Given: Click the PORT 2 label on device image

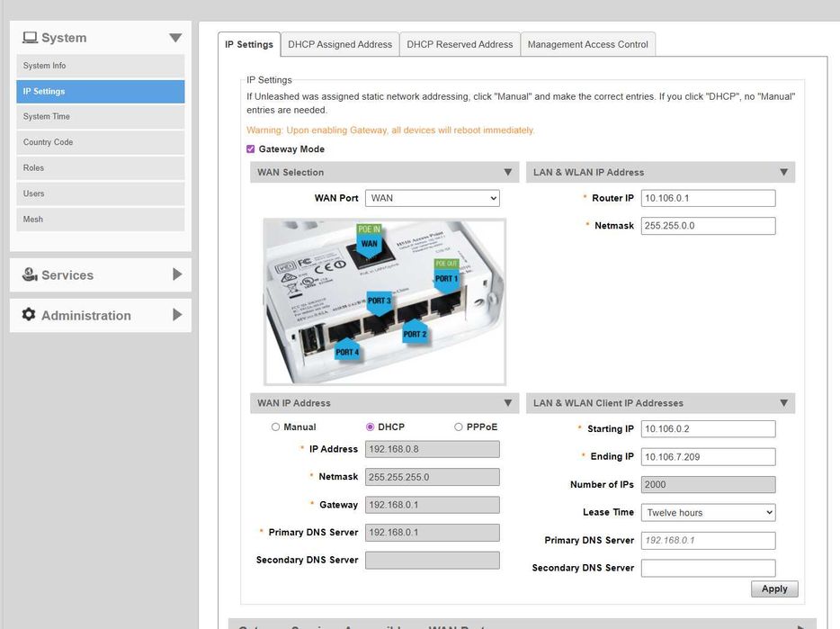Looking at the screenshot, I should pos(415,333).
